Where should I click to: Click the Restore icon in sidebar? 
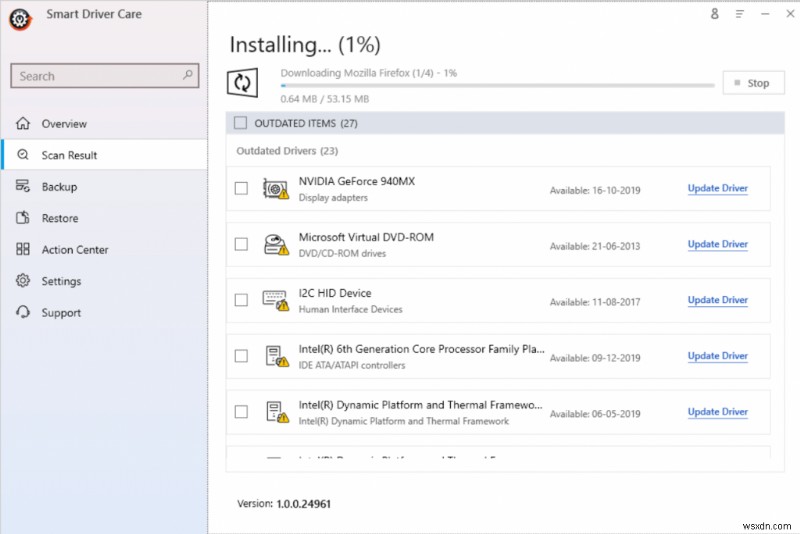point(23,218)
